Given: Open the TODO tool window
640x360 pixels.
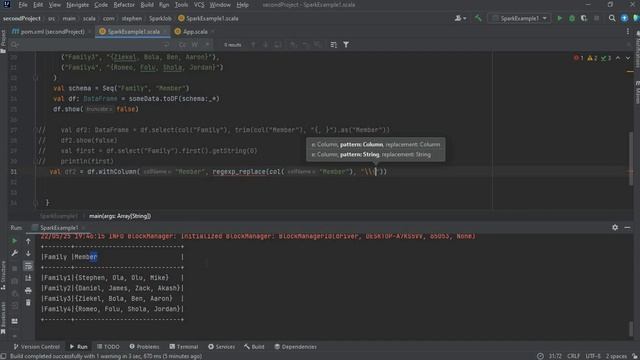Looking at the screenshot, I should tap(108, 347).
